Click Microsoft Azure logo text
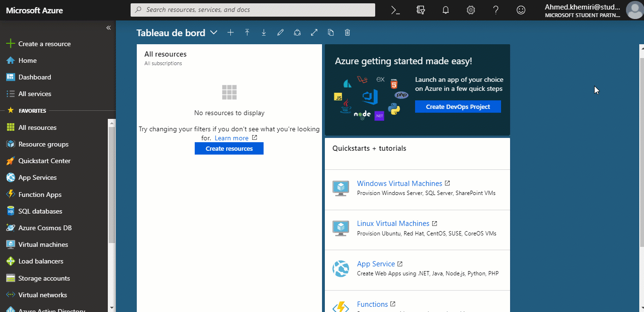Screen dimensions: 644x312 pos(34,10)
